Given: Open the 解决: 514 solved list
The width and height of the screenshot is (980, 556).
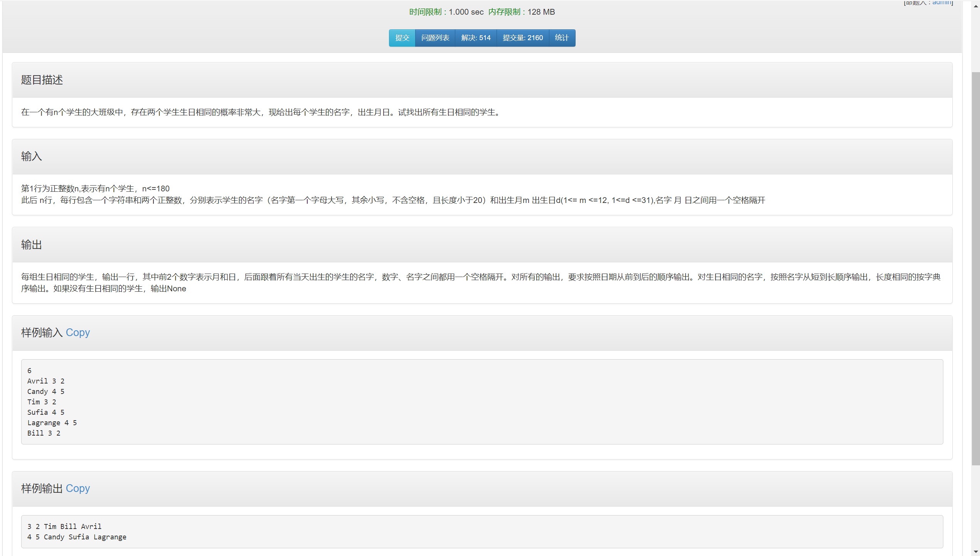Looking at the screenshot, I should [x=476, y=38].
